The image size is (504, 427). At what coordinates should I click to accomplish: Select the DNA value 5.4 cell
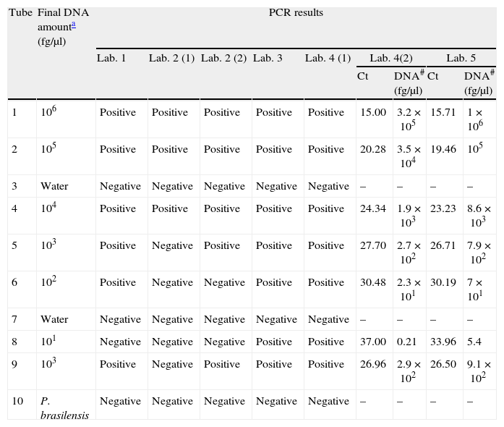pyautogui.click(x=474, y=341)
